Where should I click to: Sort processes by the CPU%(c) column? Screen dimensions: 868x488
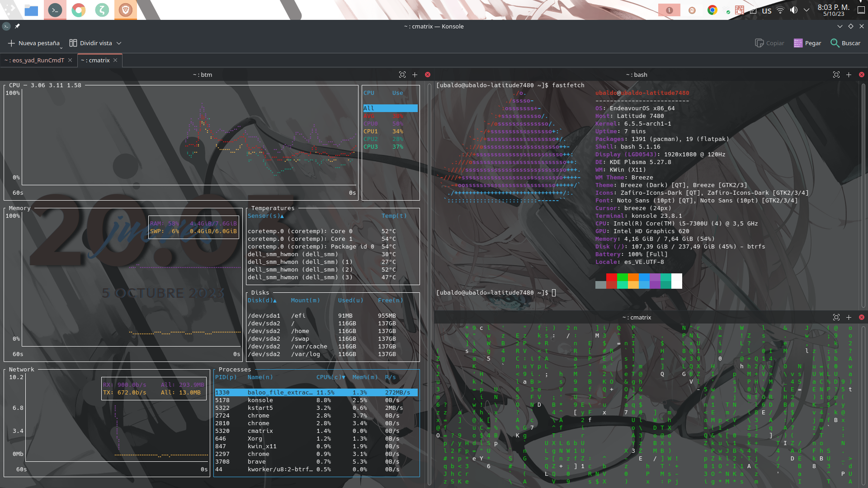click(x=331, y=377)
